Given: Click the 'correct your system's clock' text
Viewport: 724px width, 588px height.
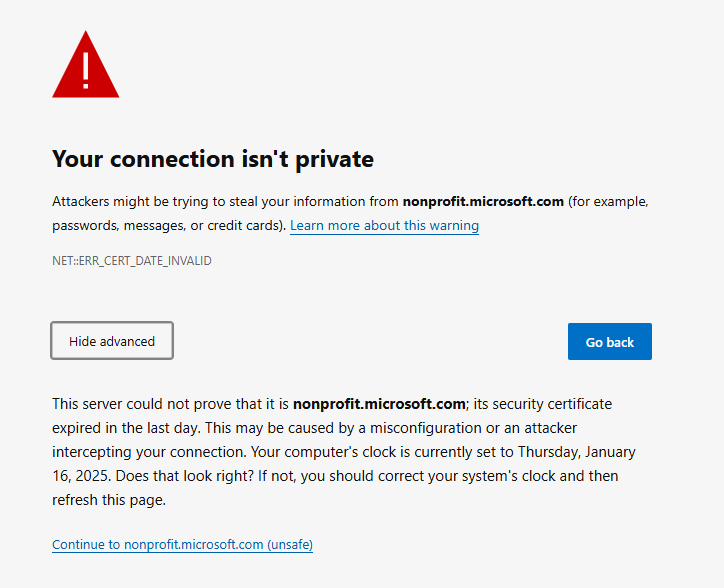Looking at the screenshot, I should coord(469,476).
